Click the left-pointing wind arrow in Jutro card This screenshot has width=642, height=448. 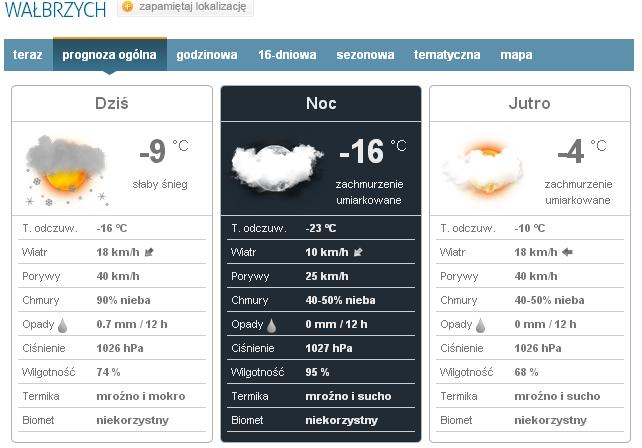pyautogui.click(x=567, y=252)
